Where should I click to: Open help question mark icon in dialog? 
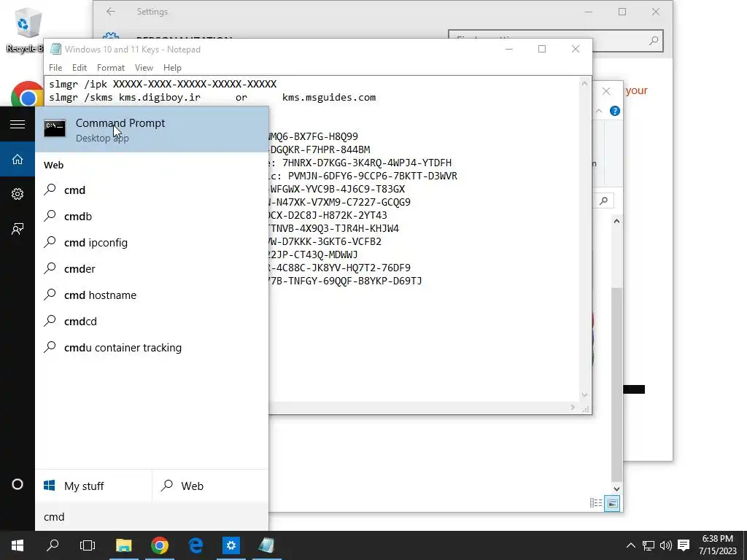[614, 111]
